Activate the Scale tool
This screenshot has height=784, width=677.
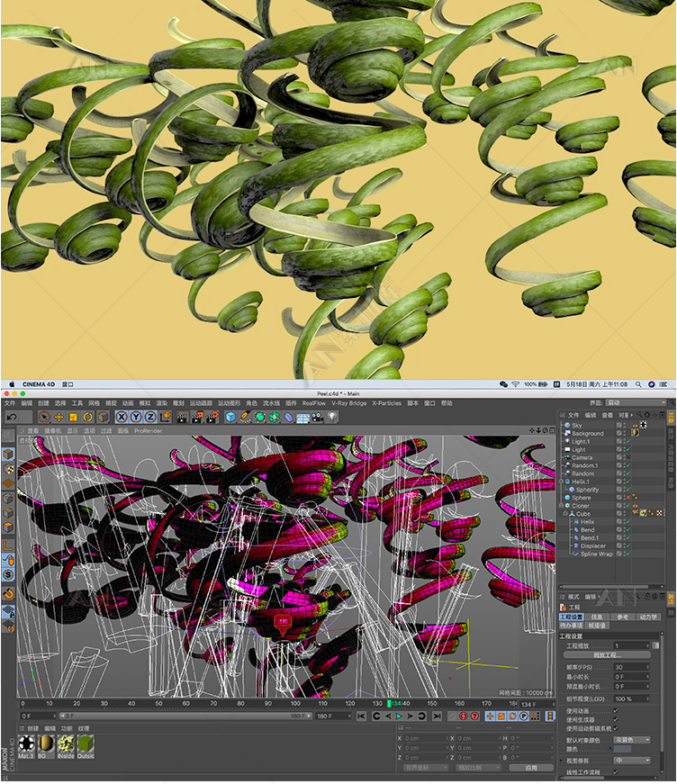(74, 417)
